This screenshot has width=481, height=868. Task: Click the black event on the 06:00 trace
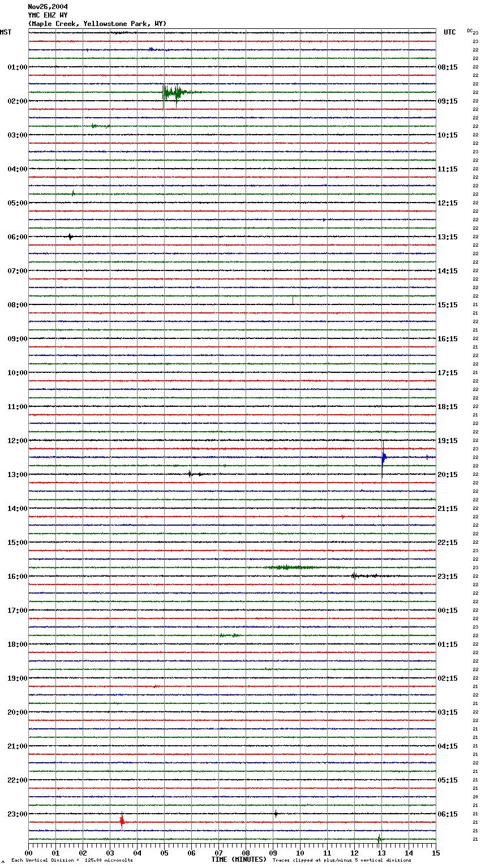(x=70, y=237)
